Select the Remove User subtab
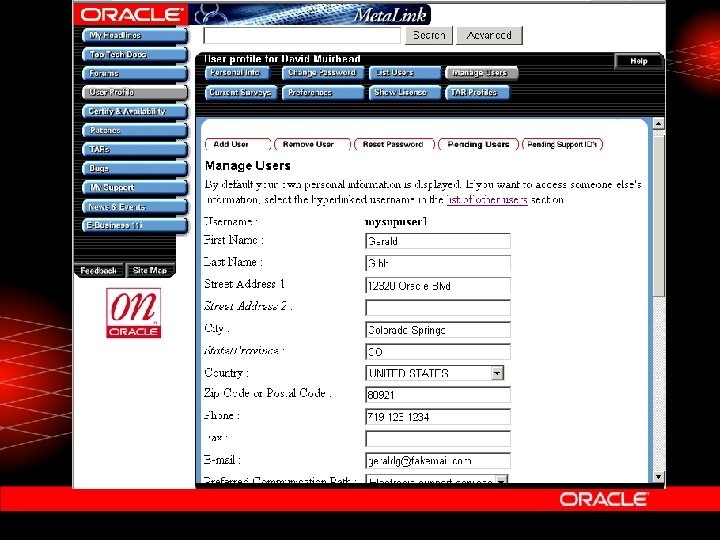Screen dimensions: 720x540 312,144
